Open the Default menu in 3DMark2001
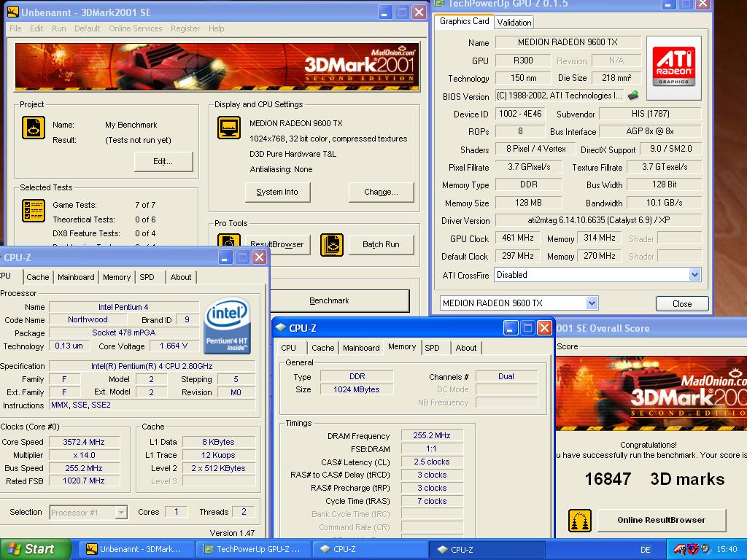The image size is (747, 560). pos(88,28)
